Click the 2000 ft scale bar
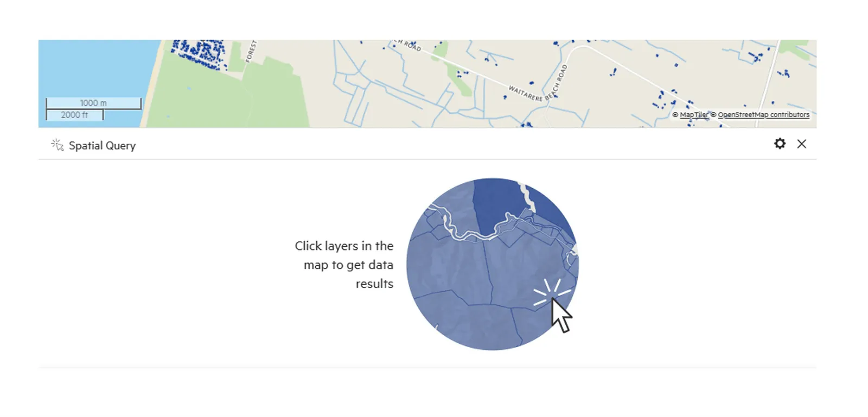The height and width of the screenshot is (417, 868). [x=74, y=115]
